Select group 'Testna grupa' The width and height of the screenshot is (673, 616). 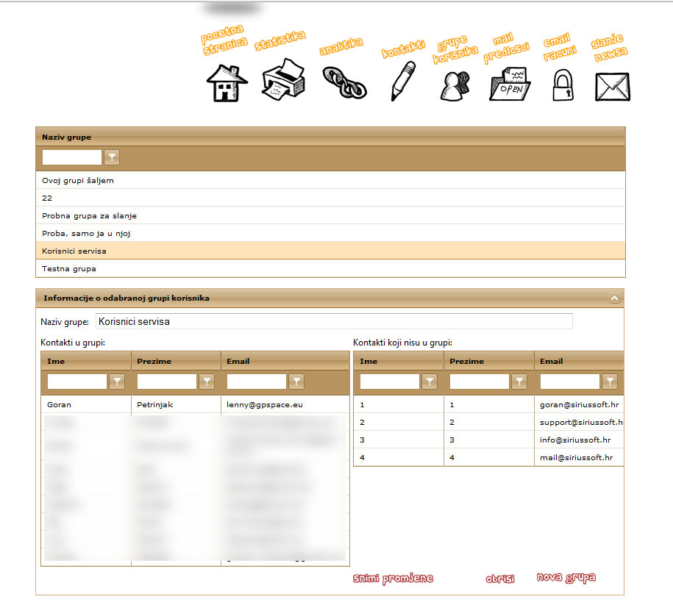[x=330, y=268]
